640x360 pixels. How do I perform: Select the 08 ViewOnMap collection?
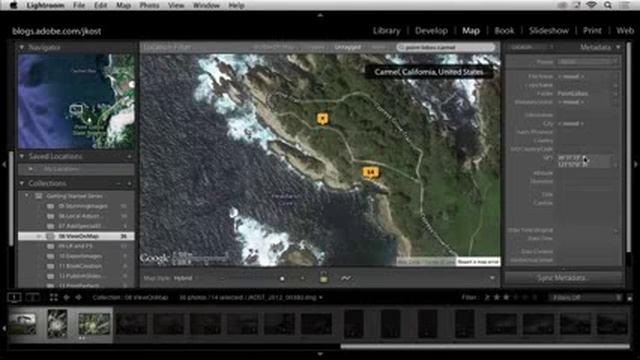click(x=76, y=236)
